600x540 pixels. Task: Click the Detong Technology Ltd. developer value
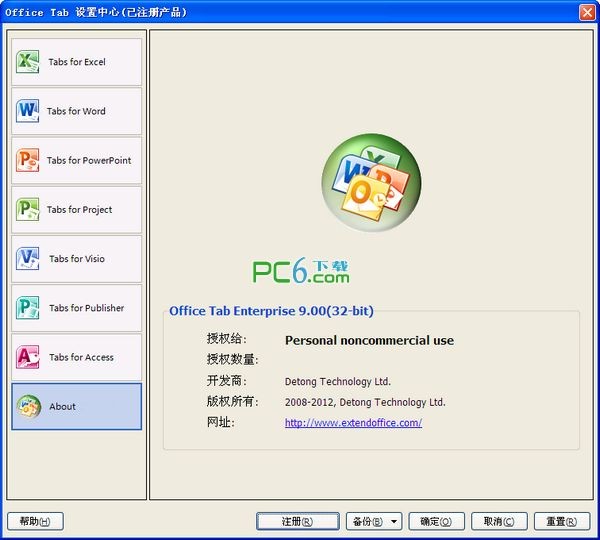(x=338, y=382)
